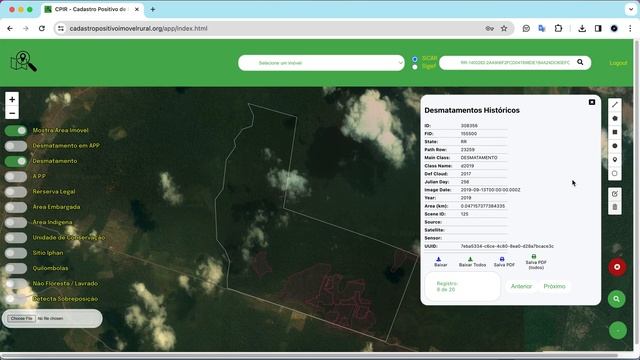Image resolution: width=640 pixels, height=360 pixels.
Task: Bookmark this page with star icon
Action: pyautogui.click(x=504, y=29)
